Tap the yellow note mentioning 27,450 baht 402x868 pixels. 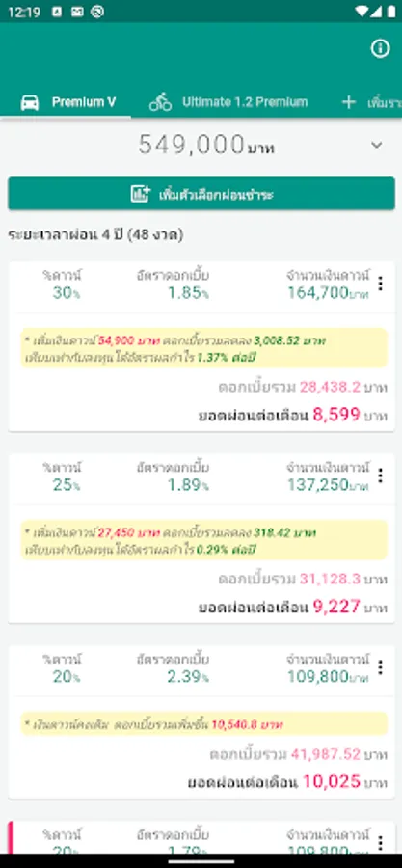(204, 541)
